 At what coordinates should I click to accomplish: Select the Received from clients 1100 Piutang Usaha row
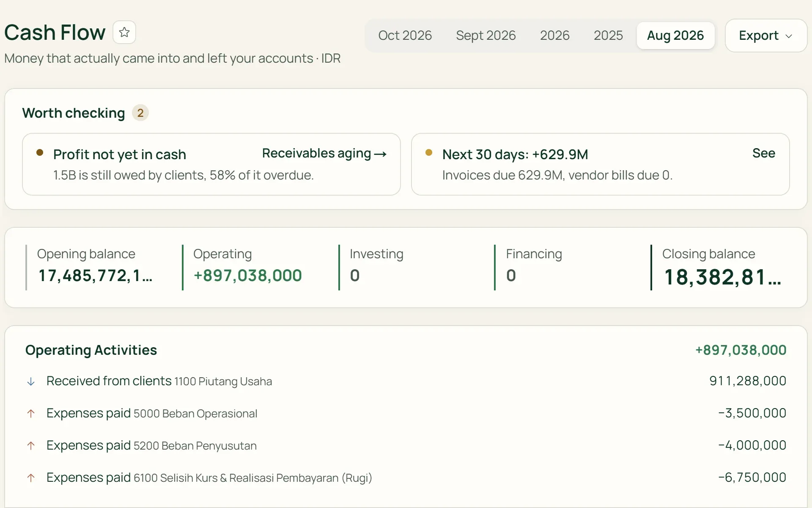[406, 381]
